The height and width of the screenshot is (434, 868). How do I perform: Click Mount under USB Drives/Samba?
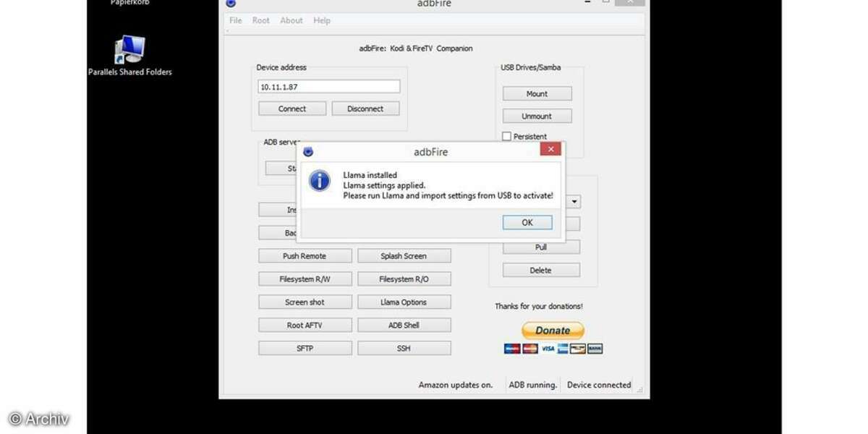coord(537,93)
